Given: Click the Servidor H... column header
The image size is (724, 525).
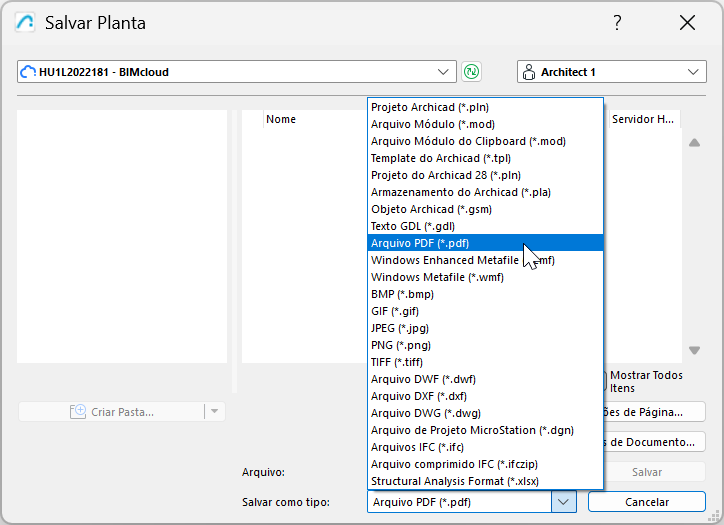Looking at the screenshot, I should pos(643,119).
